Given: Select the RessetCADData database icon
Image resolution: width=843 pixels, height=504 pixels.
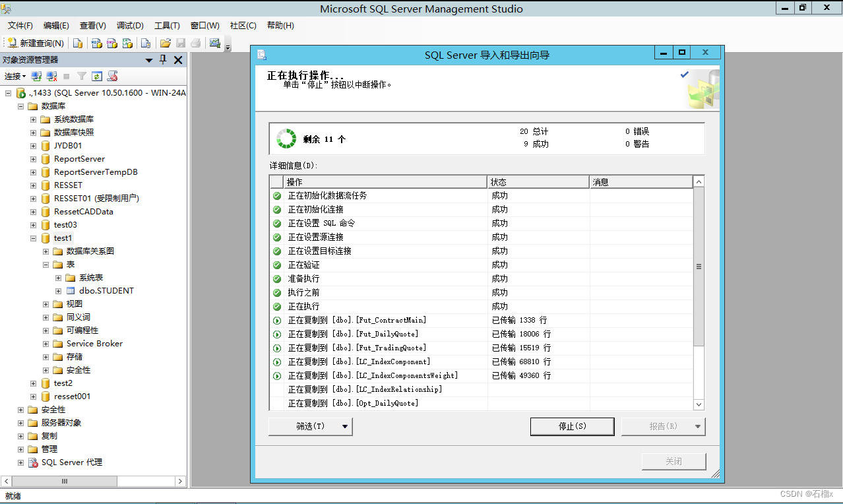Looking at the screenshot, I should tap(46, 212).
